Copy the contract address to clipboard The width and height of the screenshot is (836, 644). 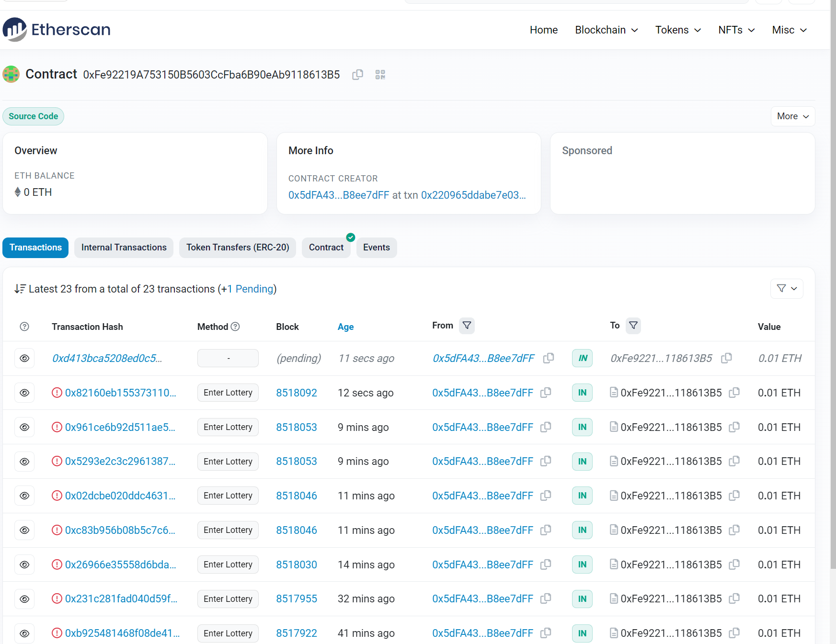pyautogui.click(x=357, y=75)
